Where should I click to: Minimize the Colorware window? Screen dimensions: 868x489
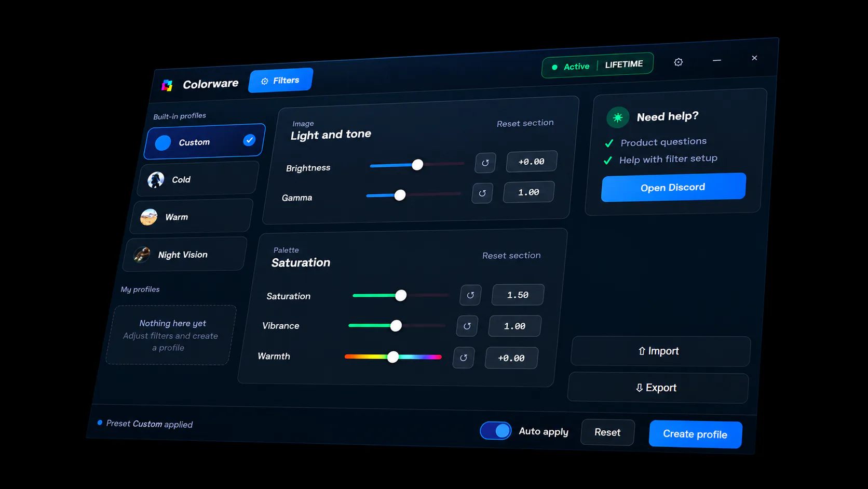point(717,60)
